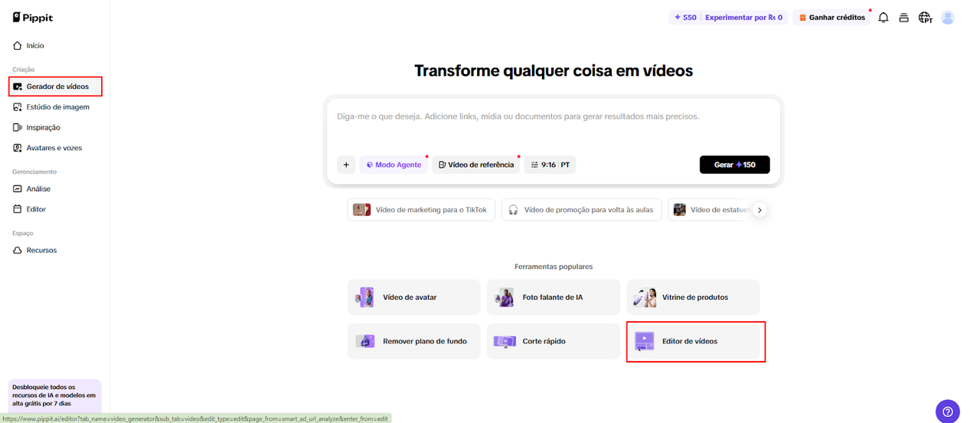
Task: Open Estúdio de imagem in sidebar
Action: click(x=57, y=107)
